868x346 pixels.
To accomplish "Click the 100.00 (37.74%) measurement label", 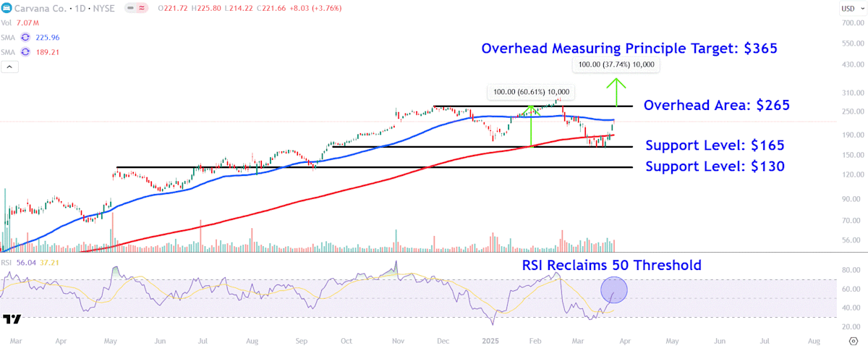I will (616, 65).
